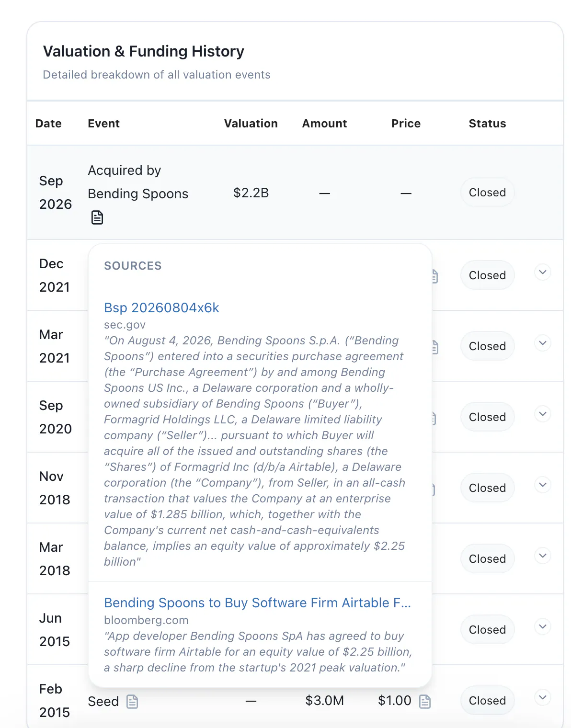Open the Bsp 20260804x6k source link
The height and width of the screenshot is (728, 571).
pyautogui.click(x=161, y=307)
